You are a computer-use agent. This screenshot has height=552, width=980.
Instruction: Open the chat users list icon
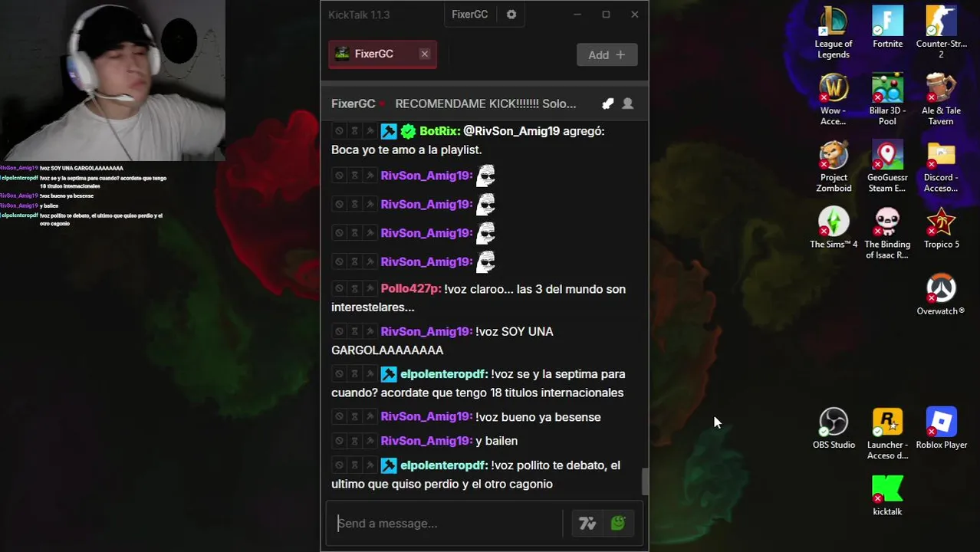627,103
